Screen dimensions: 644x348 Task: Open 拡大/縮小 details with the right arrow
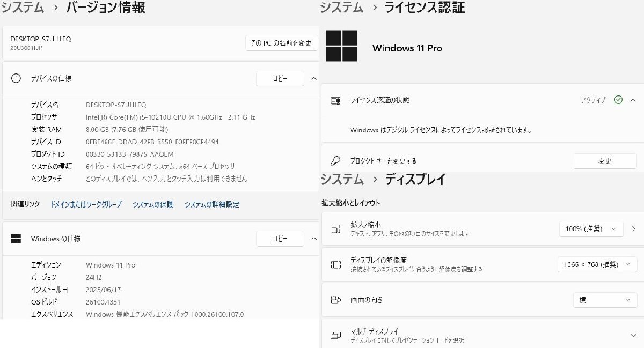point(634,228)
